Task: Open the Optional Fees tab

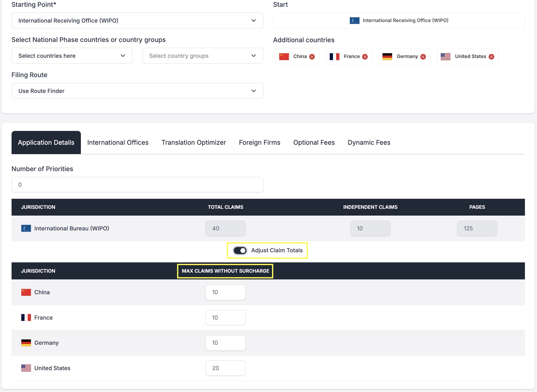Action: pos(314,142)
